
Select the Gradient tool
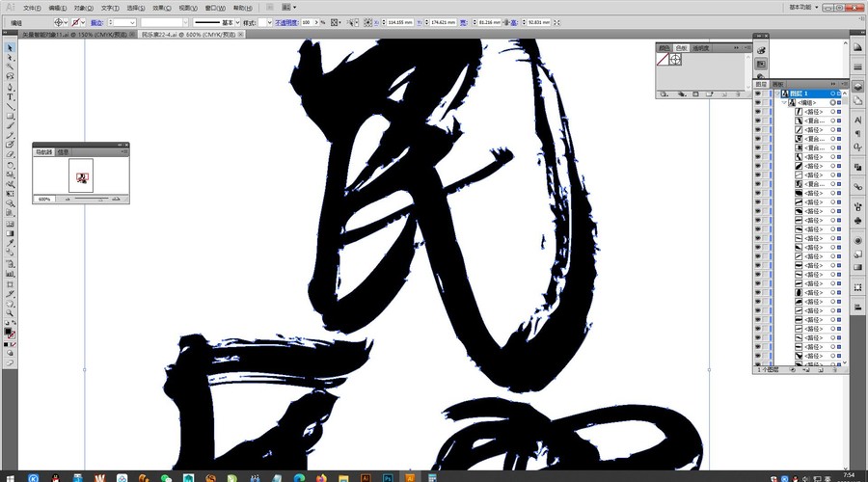click(10, 233)
